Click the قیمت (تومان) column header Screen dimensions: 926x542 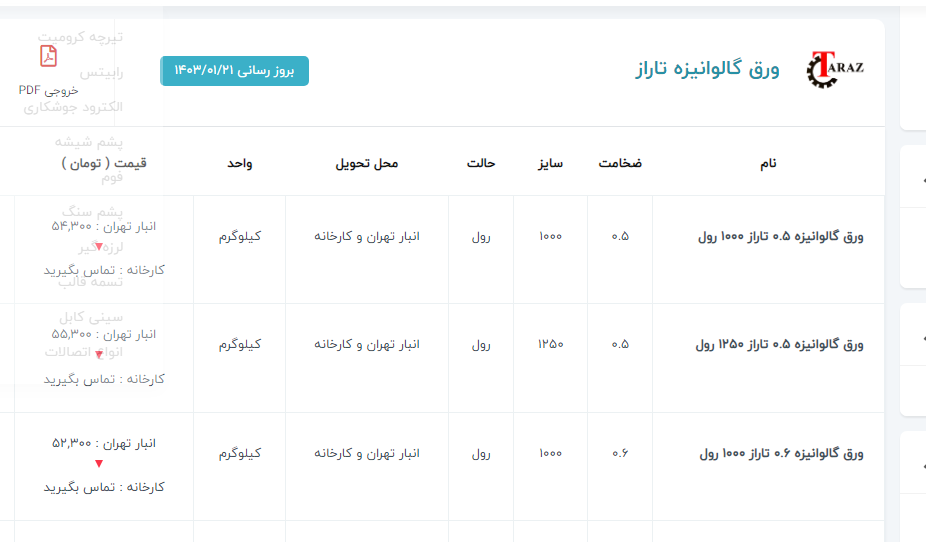coord(103,163)
